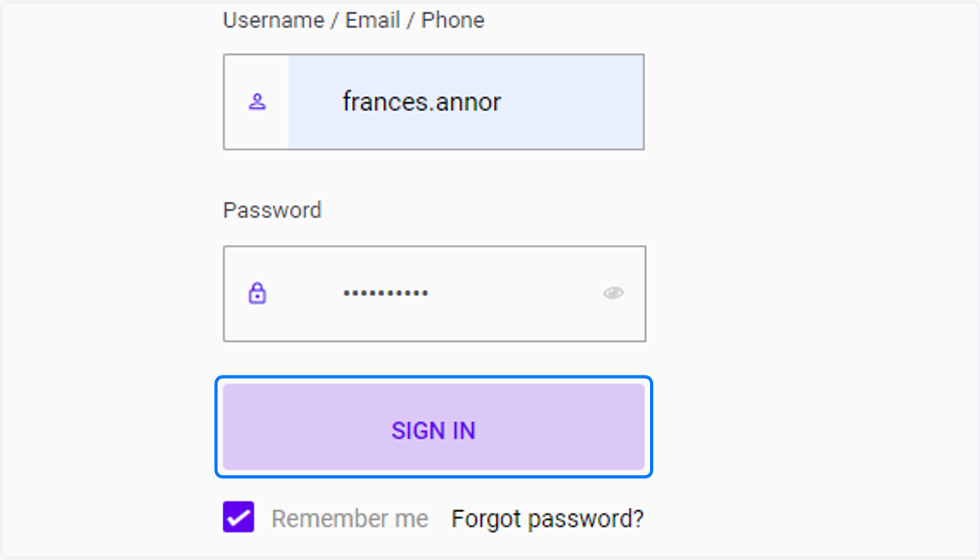This screenshot has height=560, width=980.
Task: Click the user profile icon in username field
Action: 257,102
